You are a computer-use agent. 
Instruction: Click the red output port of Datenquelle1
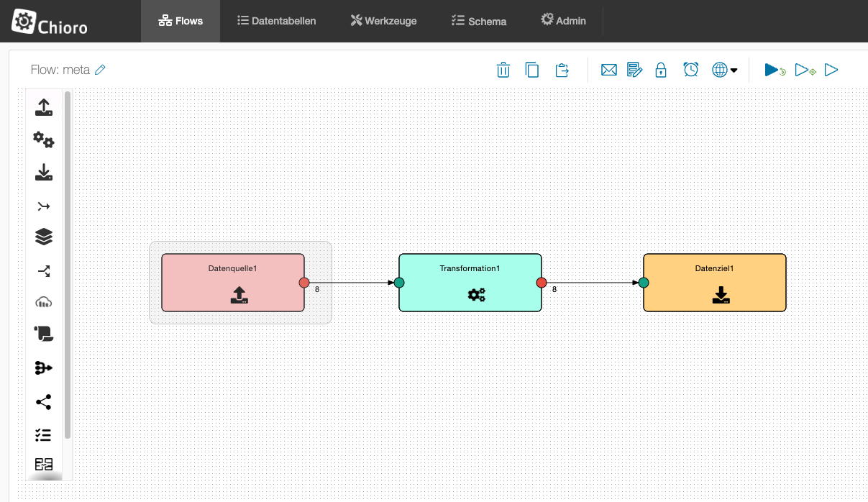pyautogui.click(x=304, y=283)
